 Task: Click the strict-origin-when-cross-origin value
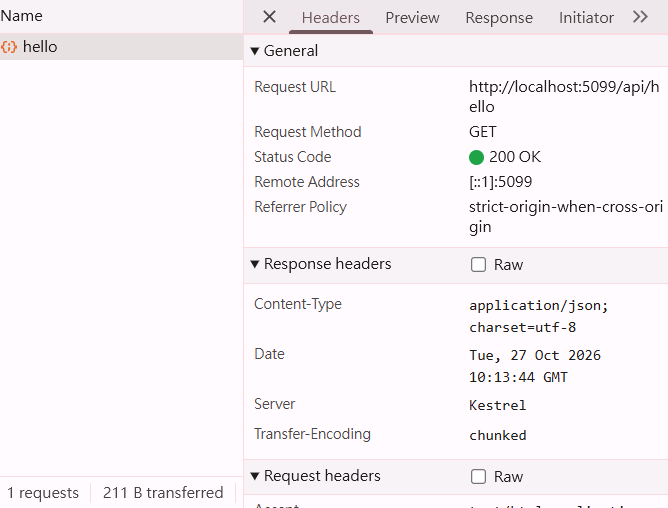pyautogui.click(x=566, y=216)
